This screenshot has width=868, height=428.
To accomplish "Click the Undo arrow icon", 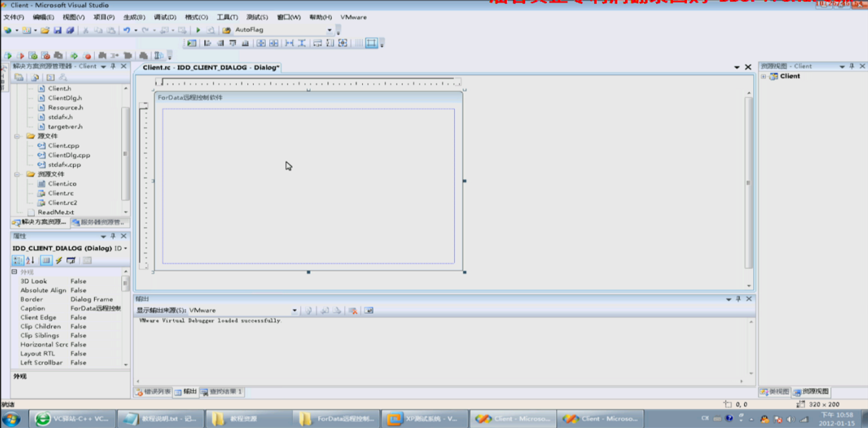I will 126,30.
